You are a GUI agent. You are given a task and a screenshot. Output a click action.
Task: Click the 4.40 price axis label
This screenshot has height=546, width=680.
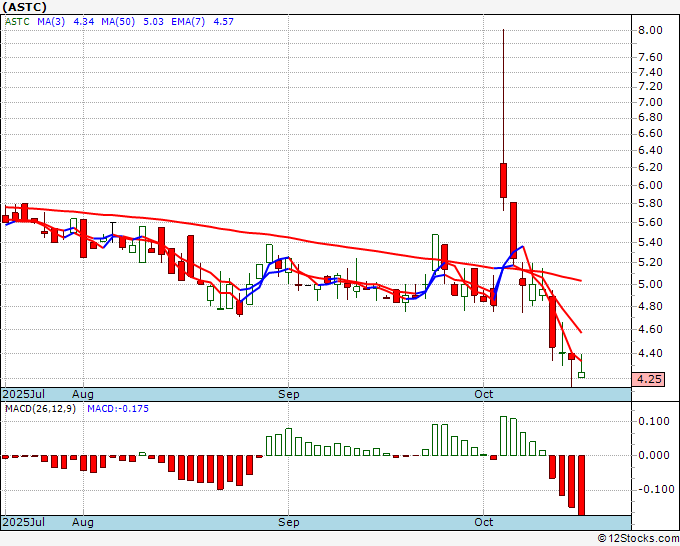[x=650, y=353]
